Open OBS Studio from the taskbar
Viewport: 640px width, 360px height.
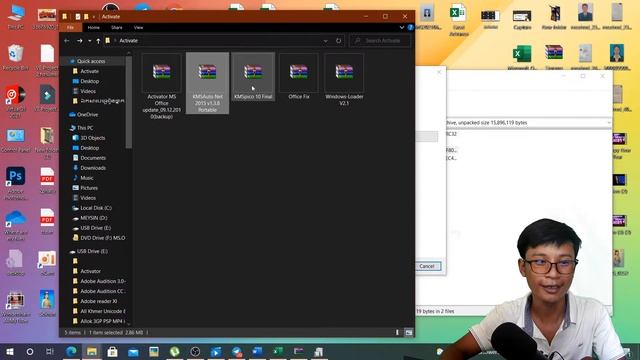click(x=195, y=351)
